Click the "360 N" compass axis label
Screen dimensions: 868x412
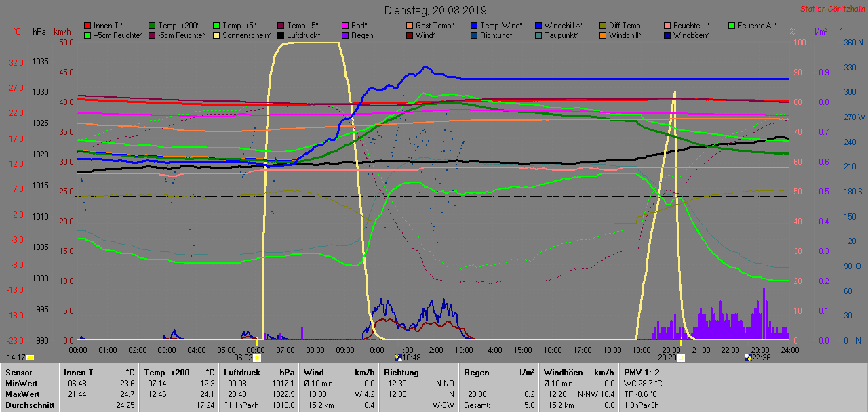pos(853,42)
